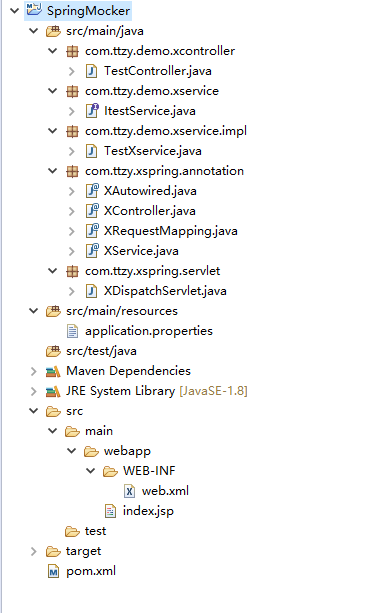Click the com.ttzy.xspring.servlet package icon

click(72, 271)
